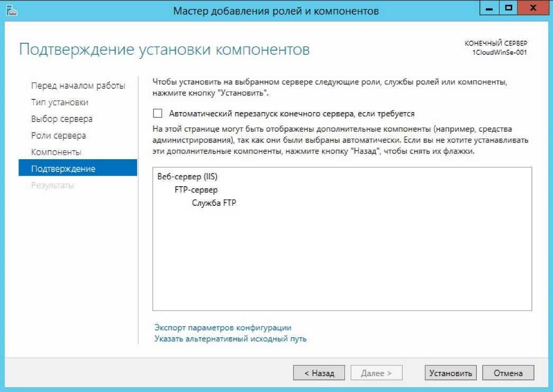Enable automatic restart of destination server checkbox
Screen dimensions: 553x392
tap(158, 113)
